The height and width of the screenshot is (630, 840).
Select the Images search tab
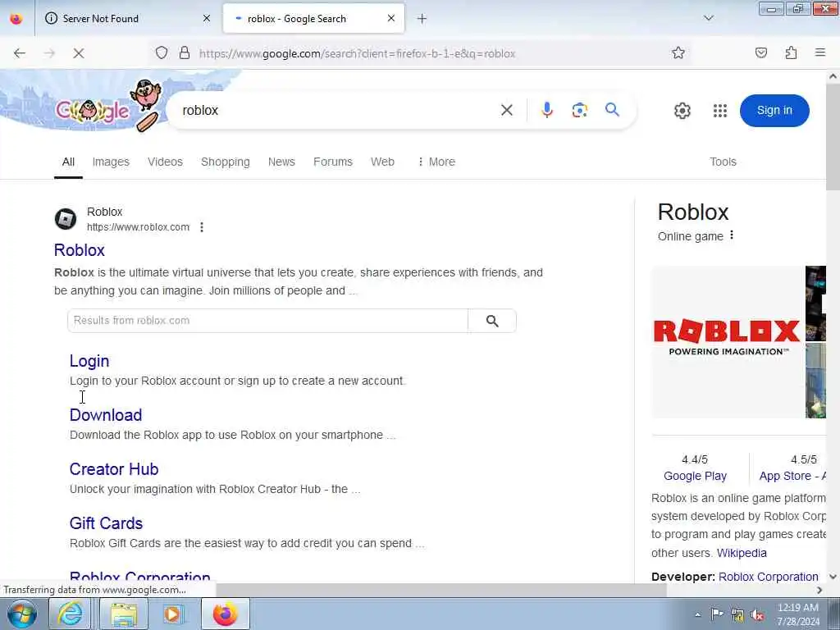point(111,162)
